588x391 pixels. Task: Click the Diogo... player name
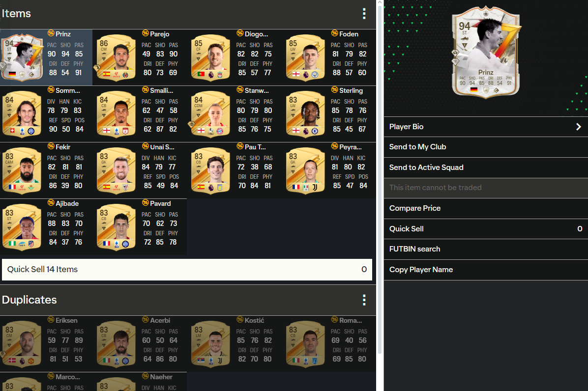[257, 34]
